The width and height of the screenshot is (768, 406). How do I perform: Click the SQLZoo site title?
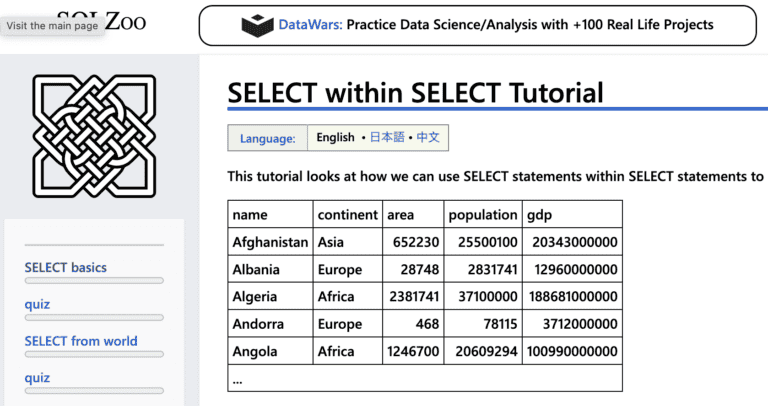tap(101, 22)
